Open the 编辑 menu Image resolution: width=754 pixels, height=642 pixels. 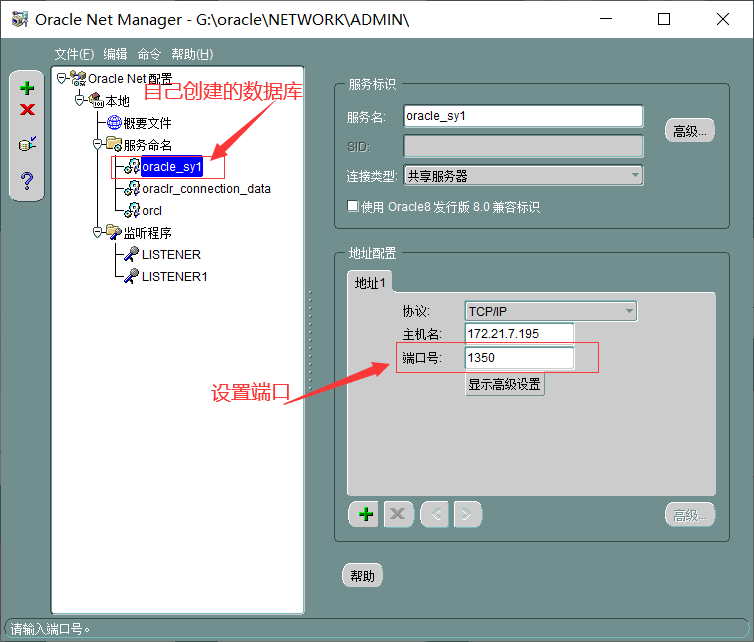(x=115, y=54)
